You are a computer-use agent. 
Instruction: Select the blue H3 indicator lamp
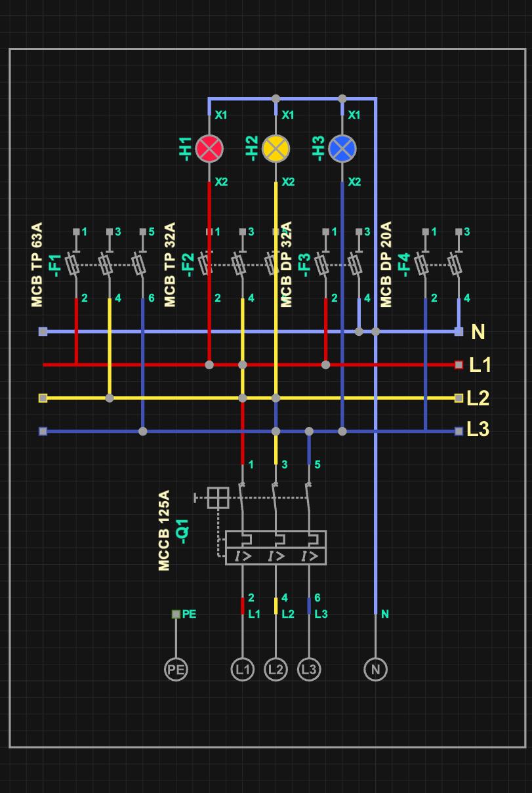[342, 148]
